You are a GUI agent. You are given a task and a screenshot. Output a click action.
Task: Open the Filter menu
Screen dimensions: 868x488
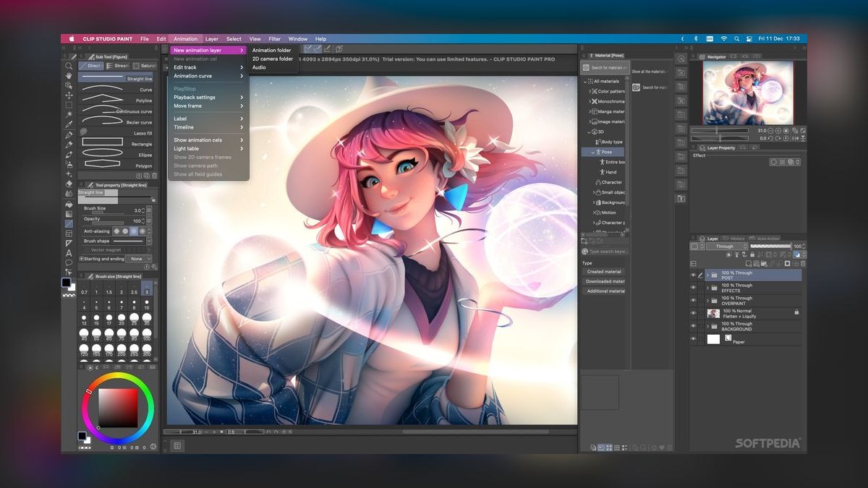[x=275, y=39]
